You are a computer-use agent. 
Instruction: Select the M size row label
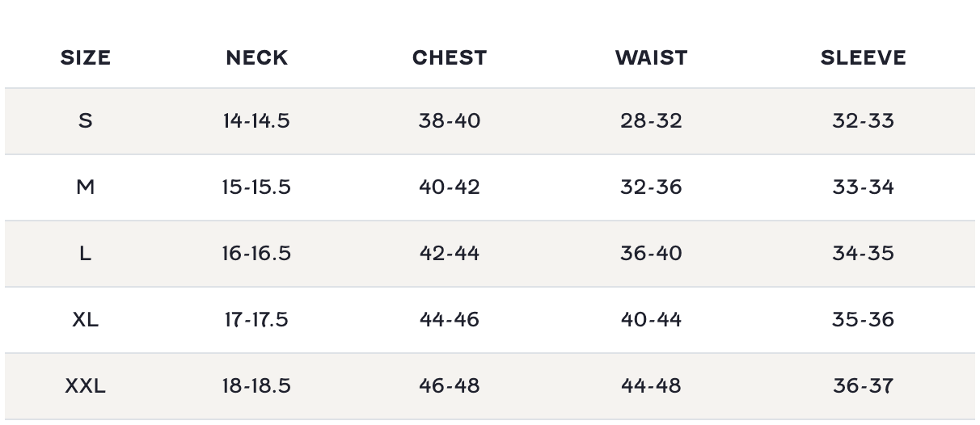[x=86, y=187]
